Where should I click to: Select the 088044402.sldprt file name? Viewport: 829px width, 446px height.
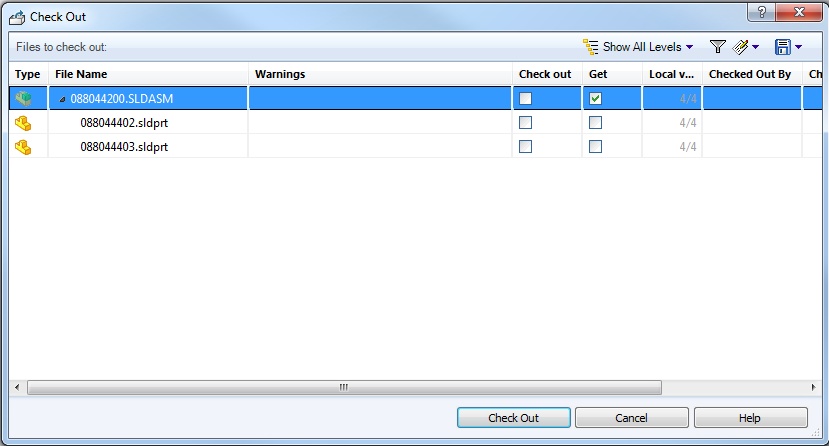pos(124,123)
